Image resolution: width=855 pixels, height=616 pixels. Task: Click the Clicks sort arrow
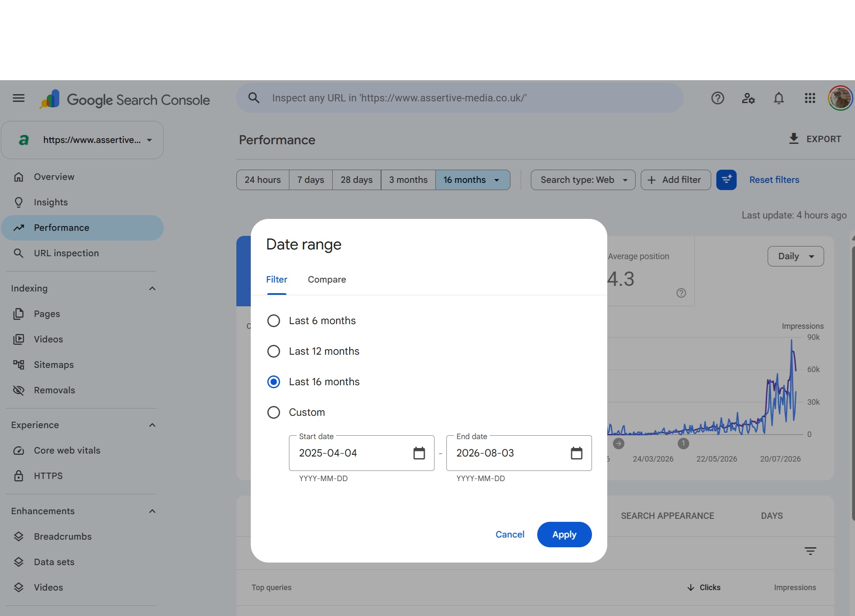(691, 588)
